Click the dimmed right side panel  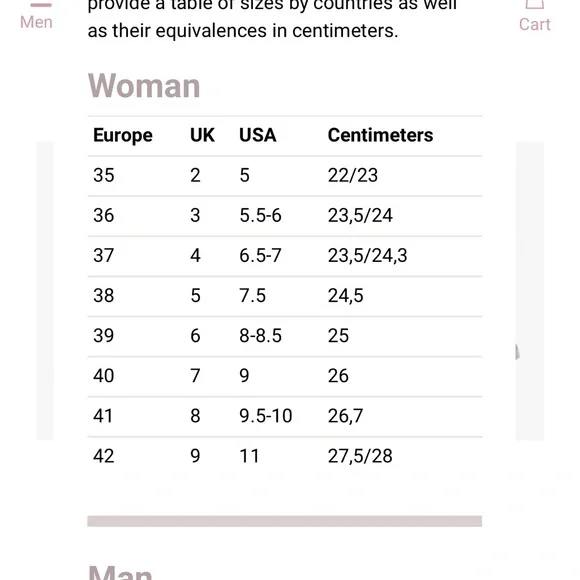coord(530,291)
